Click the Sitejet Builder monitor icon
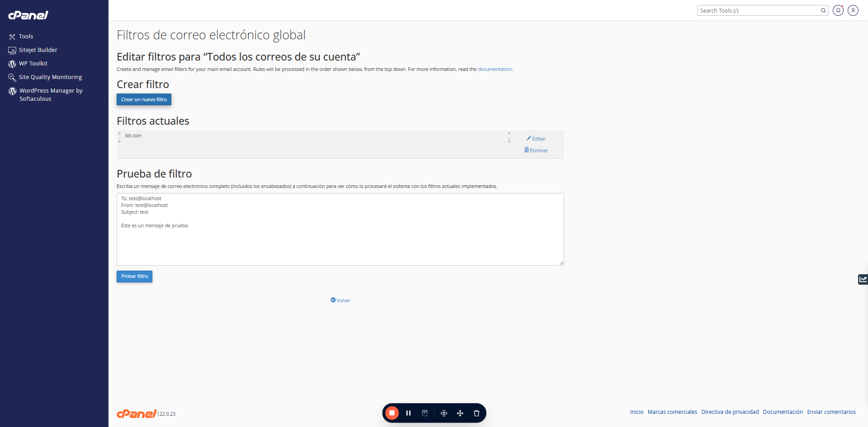This screenshot has width=868, height=427. [x=12, y=50]
